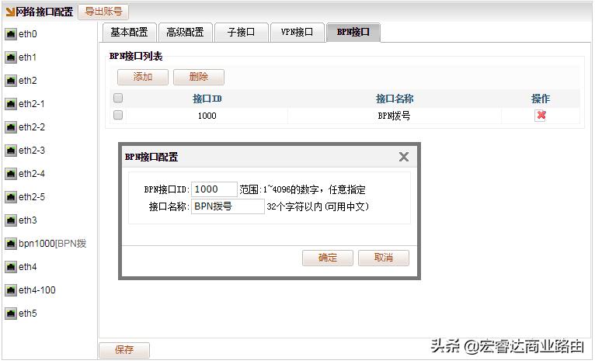
Task: Check the box for interface ID 1000
Action: 118,115
